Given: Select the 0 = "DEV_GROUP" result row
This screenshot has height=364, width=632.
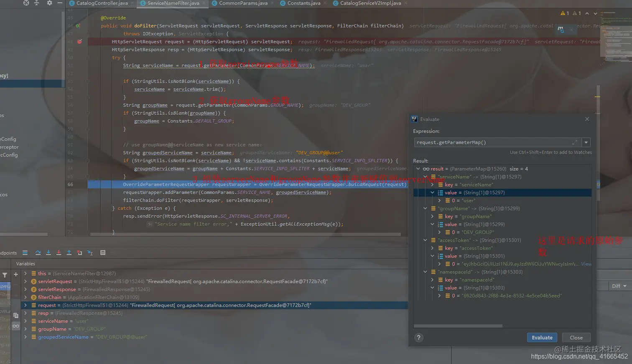Looking at the screenshot, I should pyautogui.click(x=502, y=232).
